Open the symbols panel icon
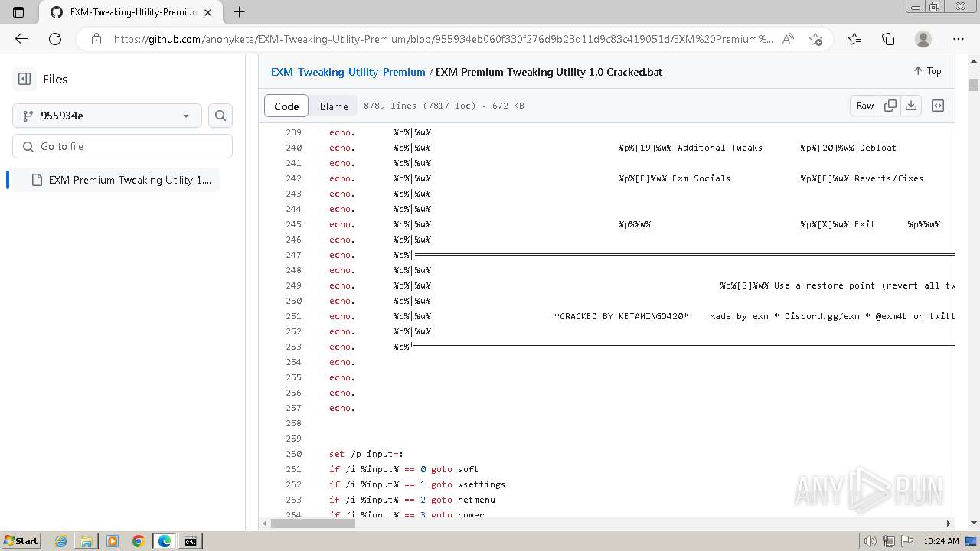The image size is (980, 551). [938, 106]
